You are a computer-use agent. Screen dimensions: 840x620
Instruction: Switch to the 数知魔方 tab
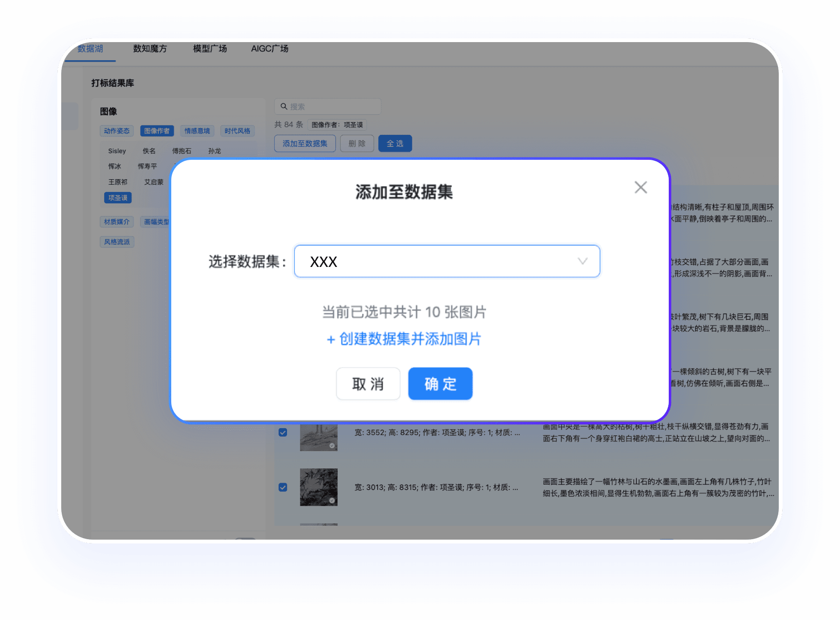coord(150,49)
